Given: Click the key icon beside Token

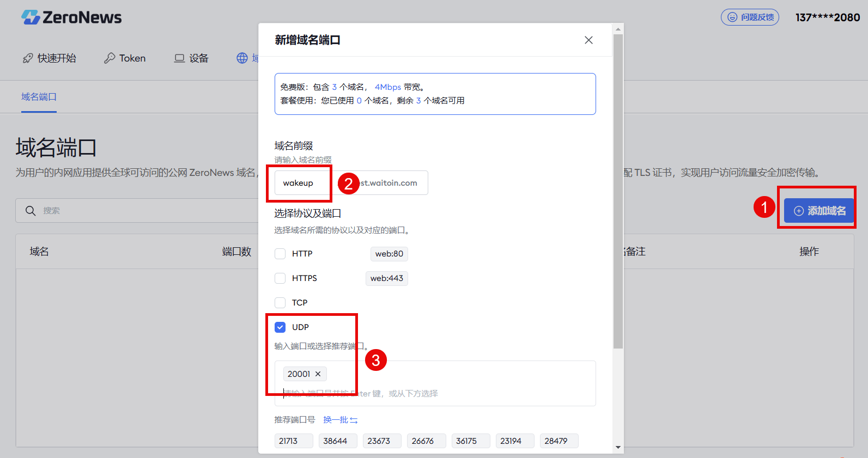Looking at the screenshot, I should click(x=110, y=58).
